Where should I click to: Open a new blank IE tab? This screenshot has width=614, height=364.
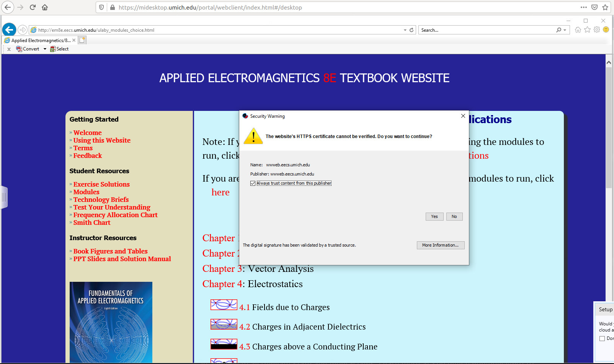pos(82,40)
